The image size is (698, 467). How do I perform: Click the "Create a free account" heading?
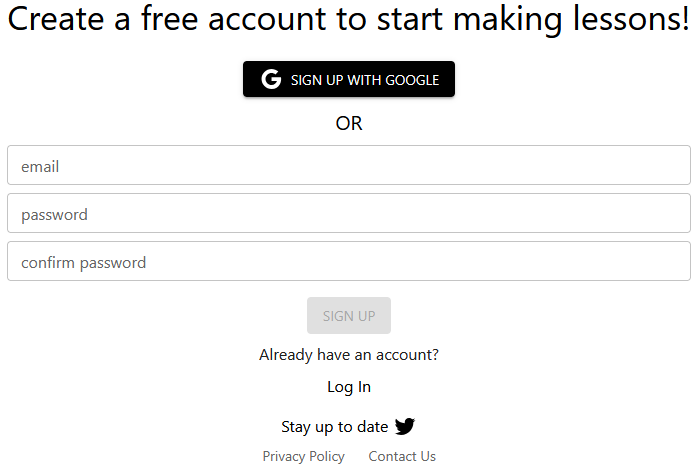click(x=349, y=21)
